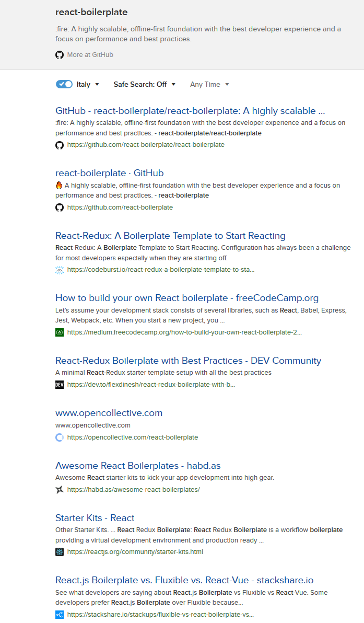The image size is (364, 623).
Task: Click the habd.as star favicon
Action: coord(60,490)
